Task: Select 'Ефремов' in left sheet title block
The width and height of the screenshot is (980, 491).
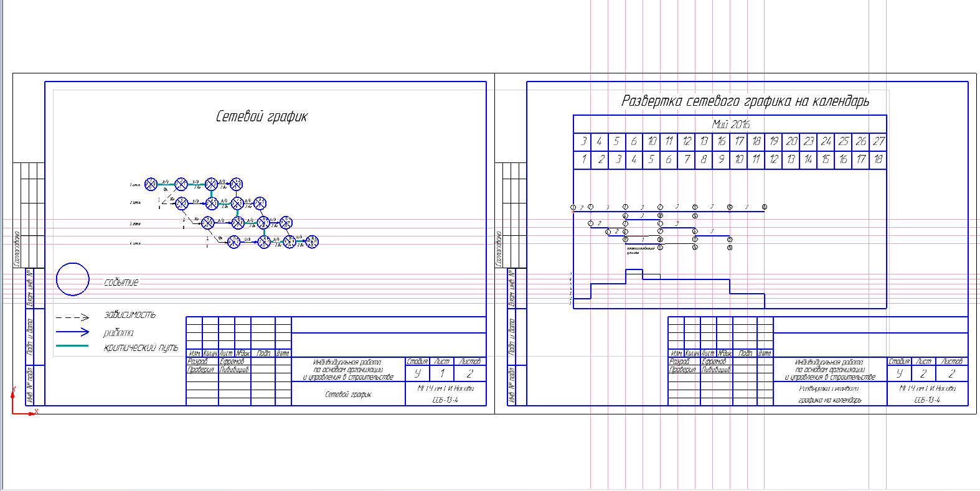Action: [x=232, y=362]
